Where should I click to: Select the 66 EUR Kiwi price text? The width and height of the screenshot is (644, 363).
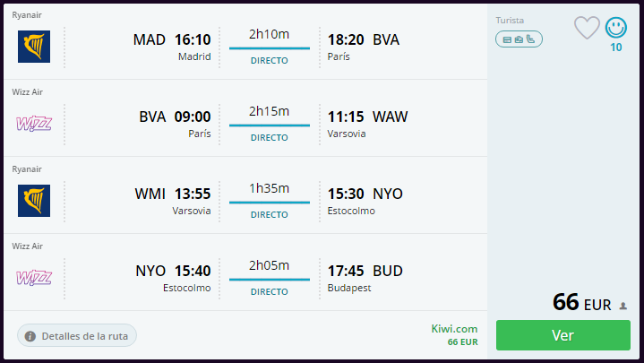click(462, 342)
